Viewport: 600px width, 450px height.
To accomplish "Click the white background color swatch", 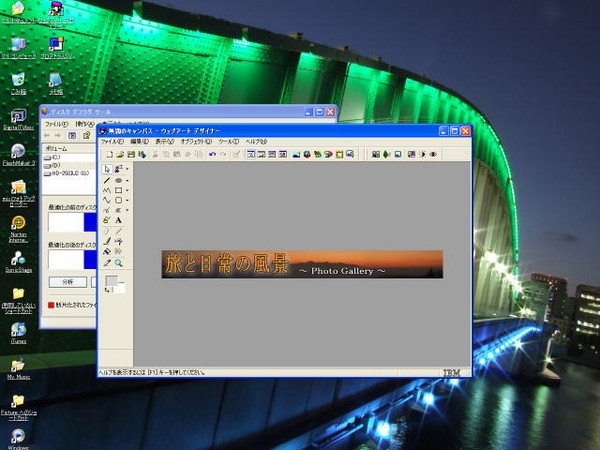I will [118, 289].
